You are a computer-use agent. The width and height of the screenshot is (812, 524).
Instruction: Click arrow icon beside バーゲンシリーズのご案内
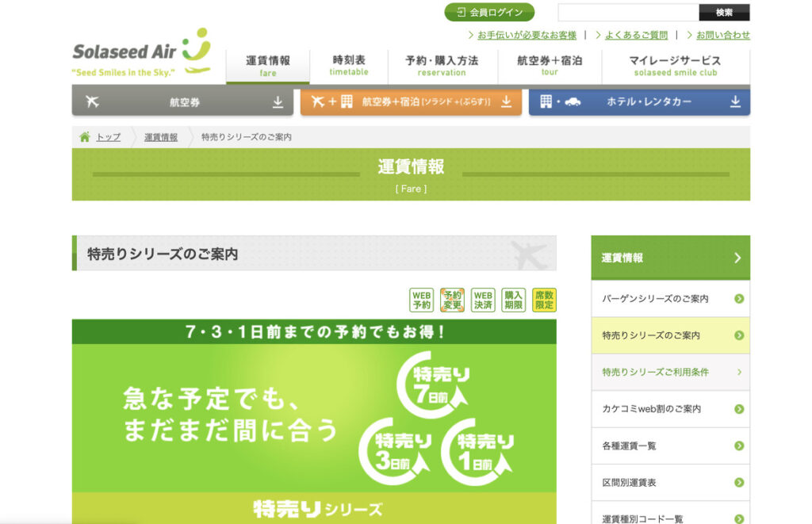pyautogui.click(x=739, y=299)
